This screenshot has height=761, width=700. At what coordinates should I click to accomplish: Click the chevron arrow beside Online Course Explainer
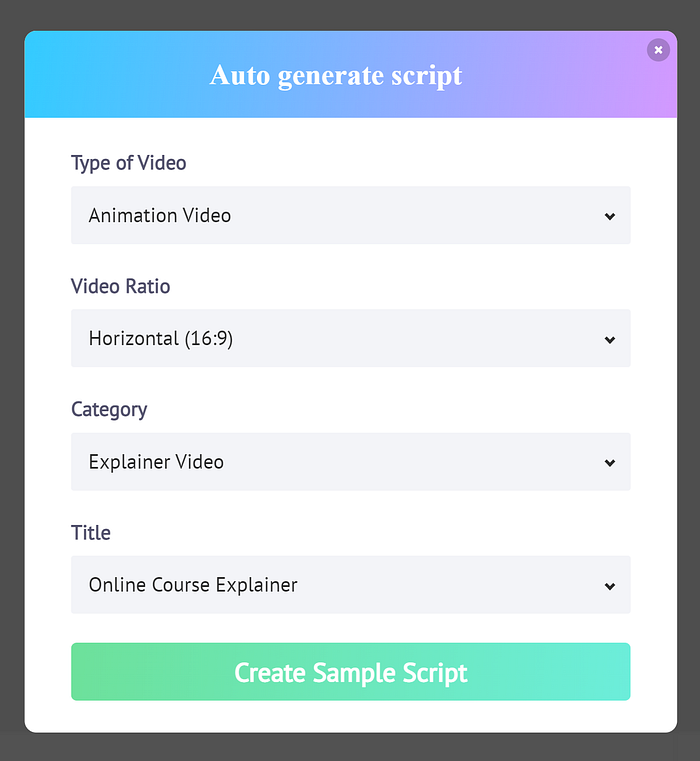610,586
